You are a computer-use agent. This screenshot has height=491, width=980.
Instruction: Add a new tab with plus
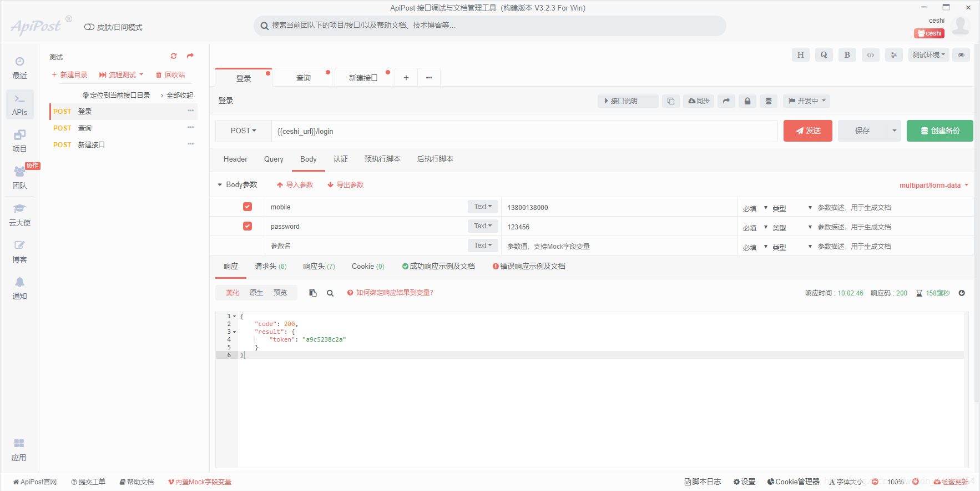(406, 78)
